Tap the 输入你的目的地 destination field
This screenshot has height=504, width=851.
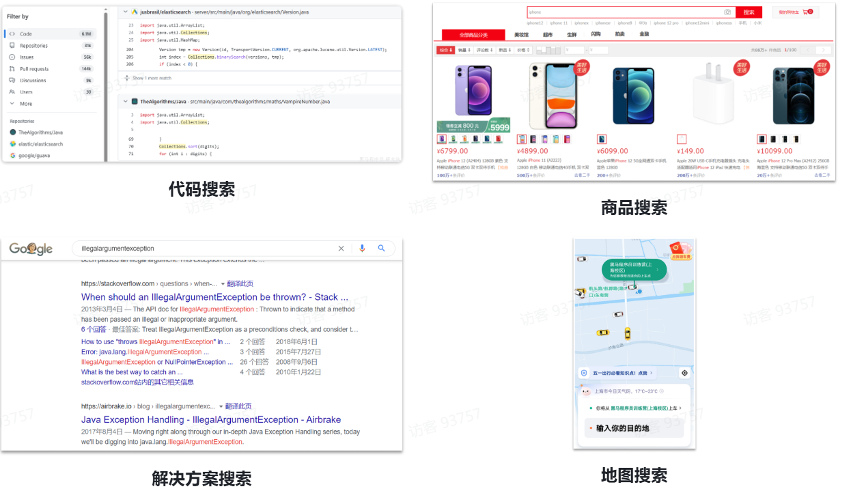634,428
